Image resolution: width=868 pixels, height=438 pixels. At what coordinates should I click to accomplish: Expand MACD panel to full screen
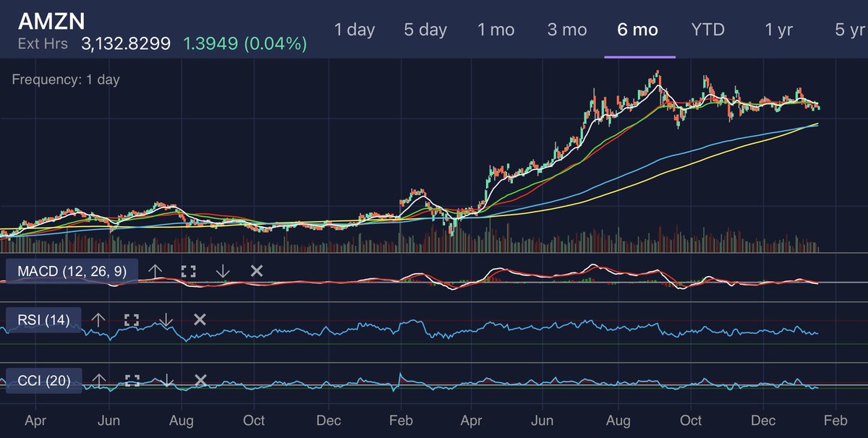tap(188, 271)
